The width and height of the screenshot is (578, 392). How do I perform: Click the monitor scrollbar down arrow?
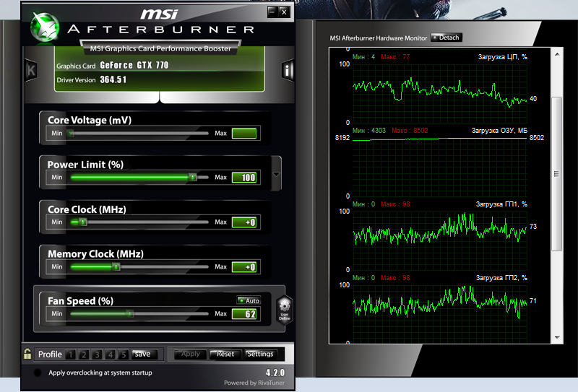point(557,337)
